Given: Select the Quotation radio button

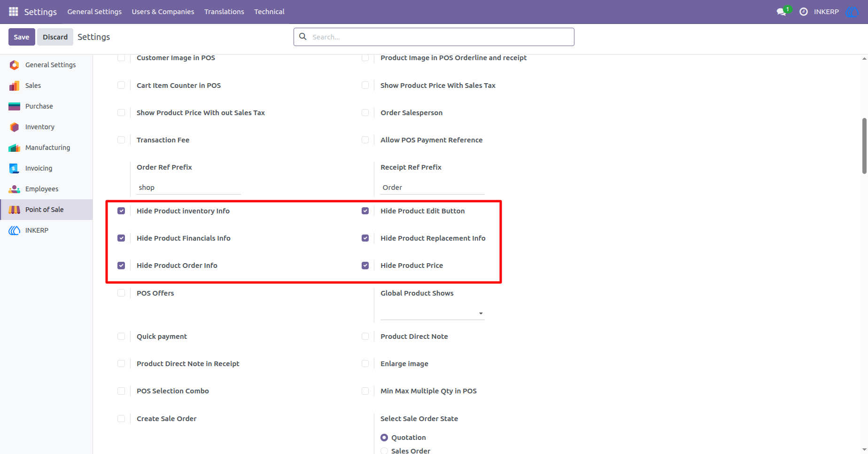Looking at the screenshot, I should click(x=384, y=438).
